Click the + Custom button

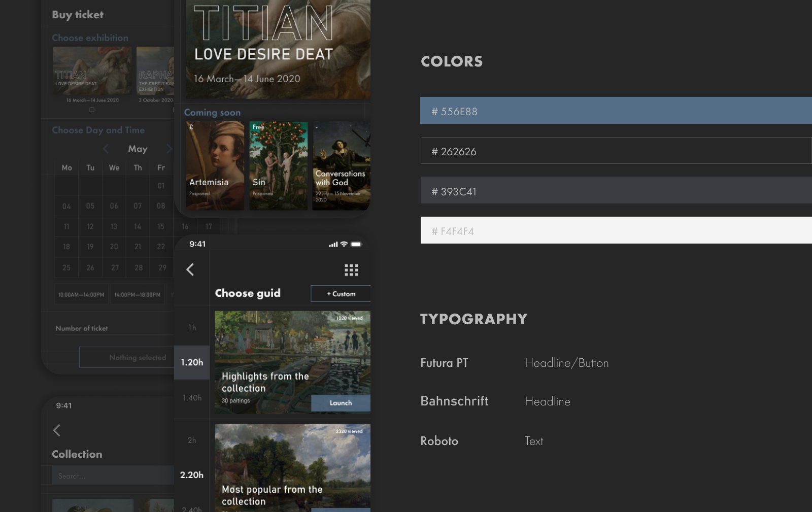coord(341,294)
